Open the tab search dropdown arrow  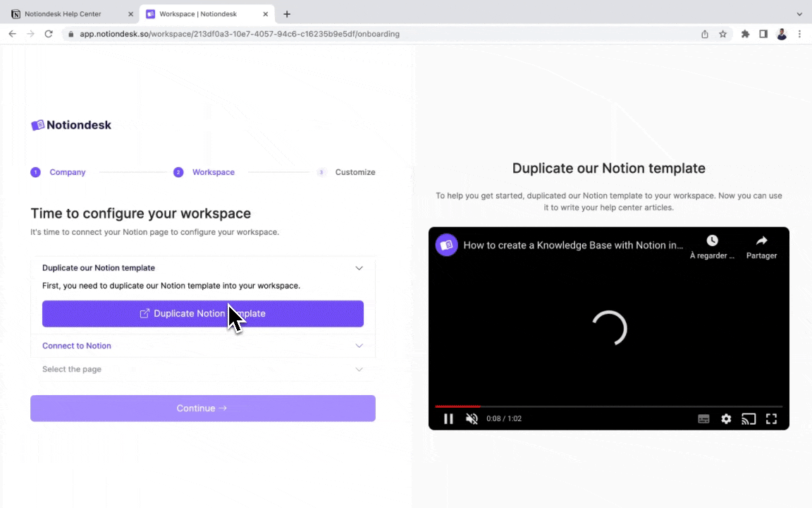tap(799, 14)
